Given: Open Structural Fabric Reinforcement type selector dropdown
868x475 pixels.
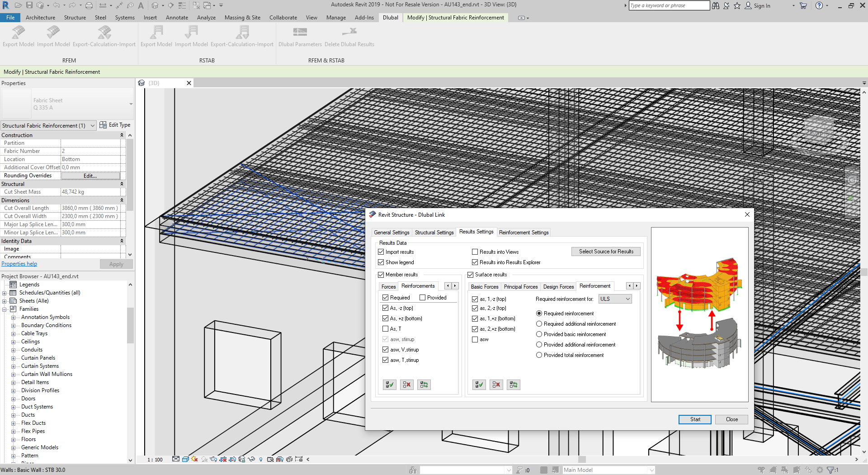Looking at the screenshot, I should [93, 126].
